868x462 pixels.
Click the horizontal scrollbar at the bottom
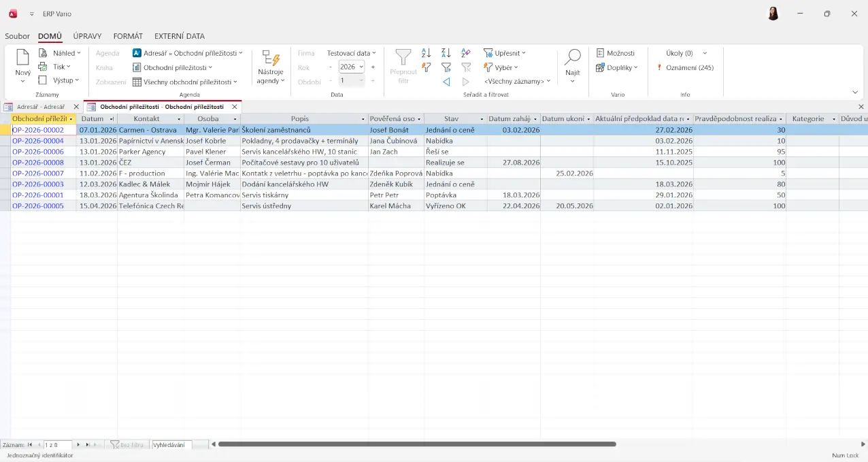click(x=416, y=444)
